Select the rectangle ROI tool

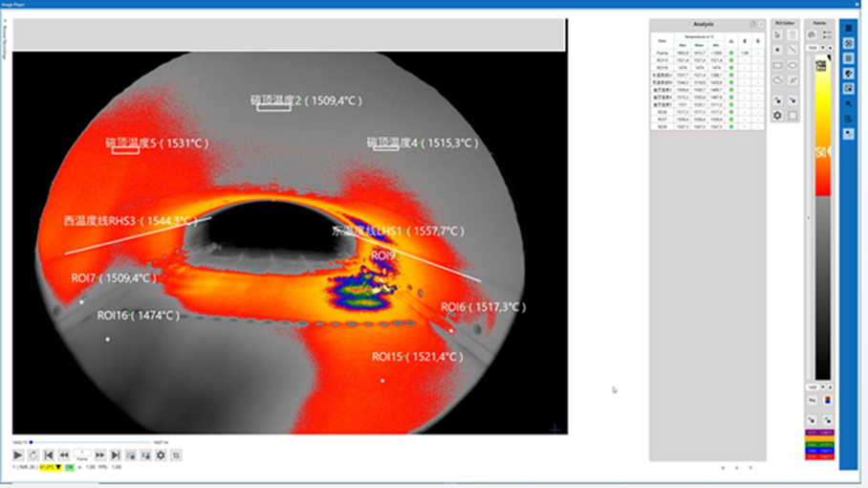point(778,65)
